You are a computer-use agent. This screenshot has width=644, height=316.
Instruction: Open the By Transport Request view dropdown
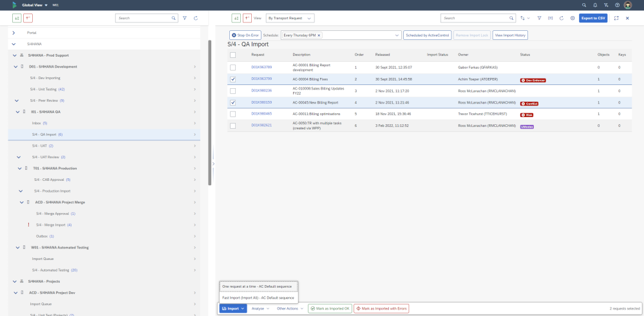coord(290,18)
